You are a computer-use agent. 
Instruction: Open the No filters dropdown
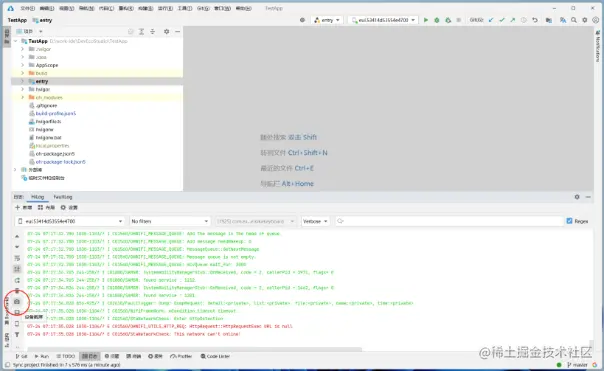(x=170, y=221)
